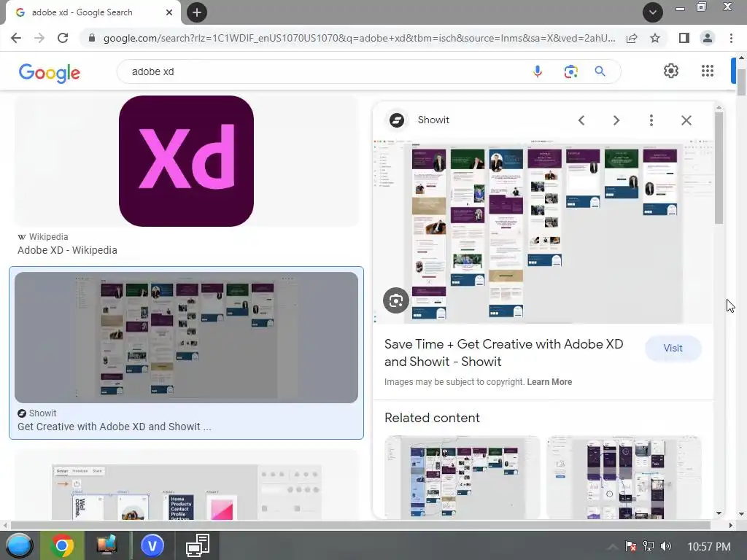
Task: Open the large Showit preview image
Action: [543, 232]
